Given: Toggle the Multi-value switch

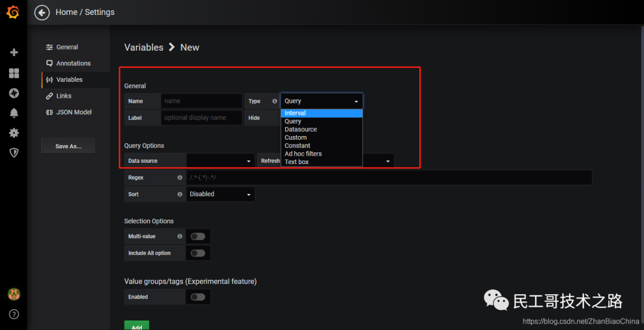Looking at the screenshot, I should coord(198,236).
